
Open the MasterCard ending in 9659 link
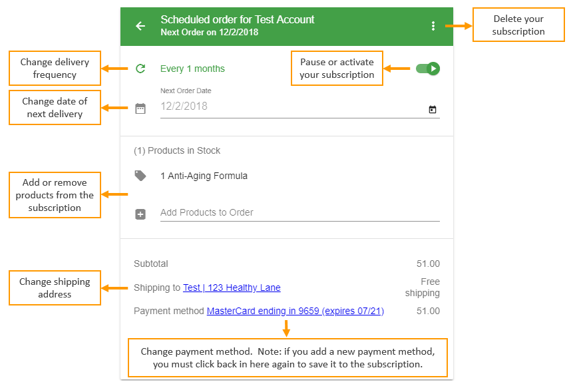tap(295, 311)
